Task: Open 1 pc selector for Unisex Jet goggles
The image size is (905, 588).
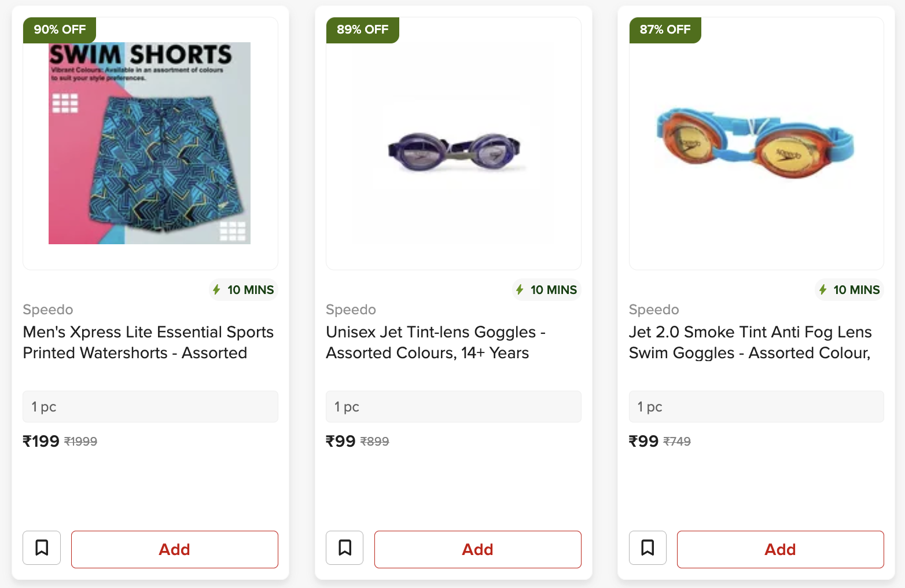Action: tap(454, 407)
